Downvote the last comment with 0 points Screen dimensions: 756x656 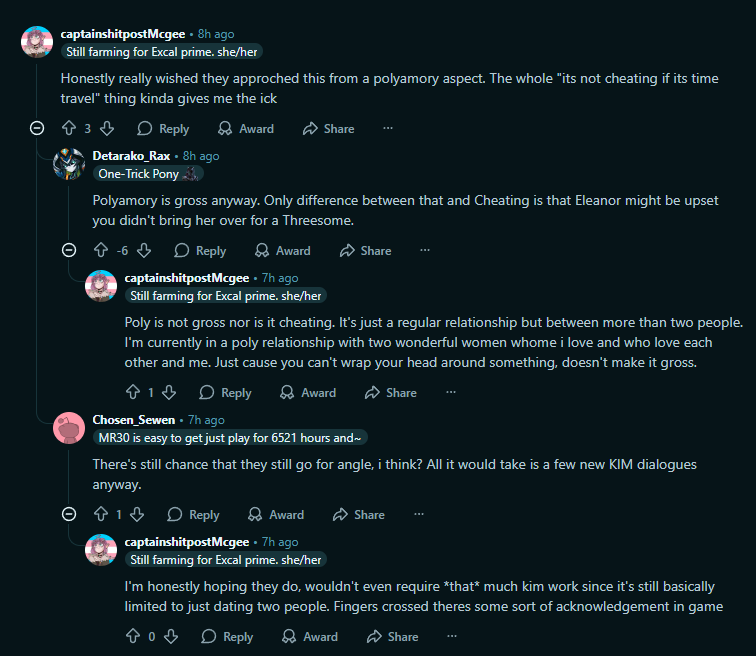(171, 636)
